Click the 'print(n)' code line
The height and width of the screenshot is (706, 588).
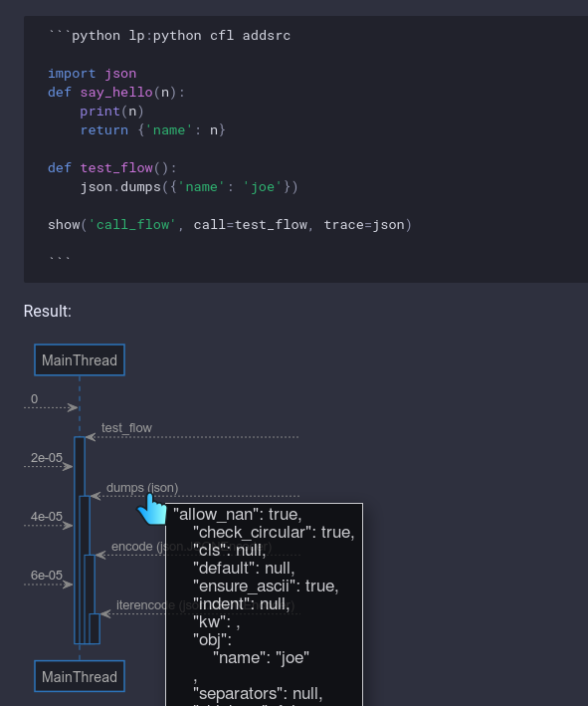(x=111, y=112)
